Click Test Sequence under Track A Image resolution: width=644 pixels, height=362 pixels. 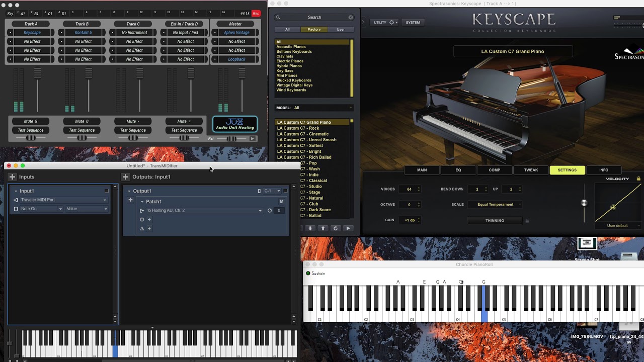pyautogui.click(x=31, y=130)
